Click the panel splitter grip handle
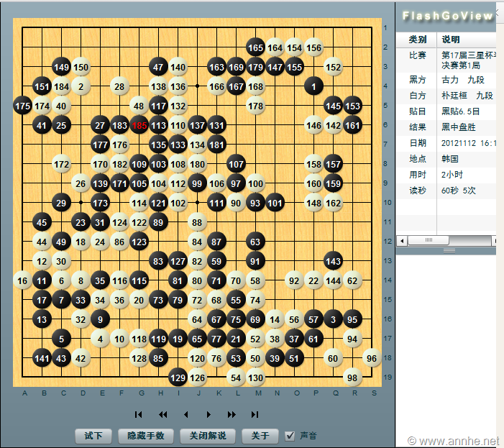Viewport: 504px width, 448px height. tap(449, 251)
